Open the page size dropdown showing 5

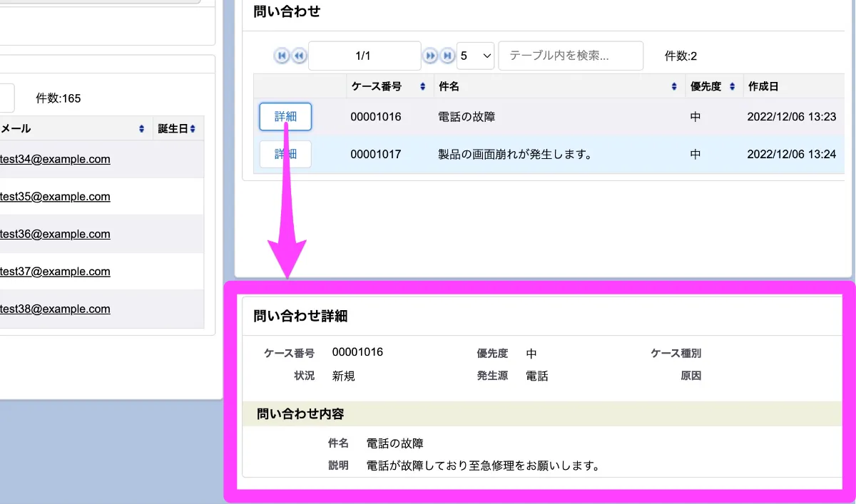[x=475, y=55]
